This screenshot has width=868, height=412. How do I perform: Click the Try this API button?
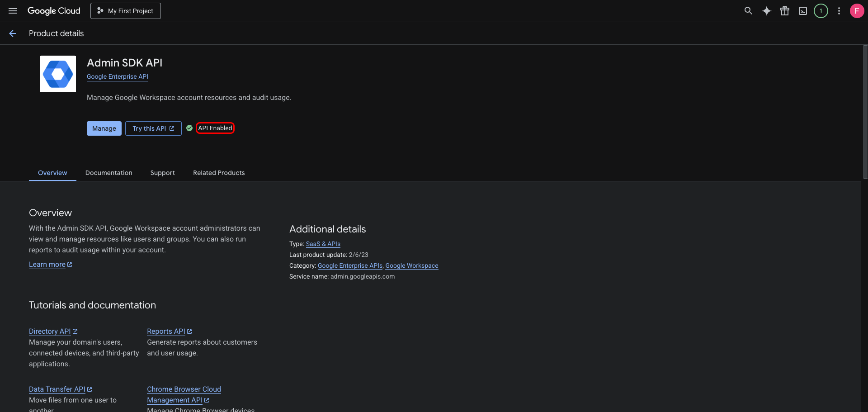coord(153,128)
